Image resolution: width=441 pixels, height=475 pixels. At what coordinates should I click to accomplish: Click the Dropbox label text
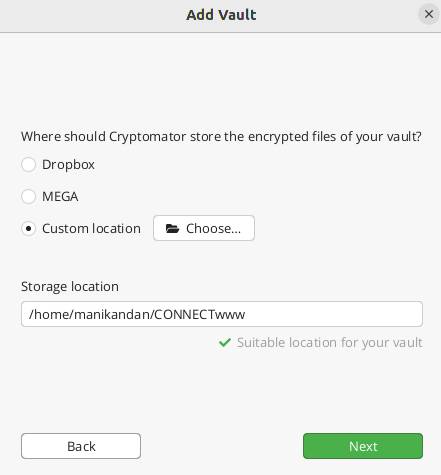(68, 165)
